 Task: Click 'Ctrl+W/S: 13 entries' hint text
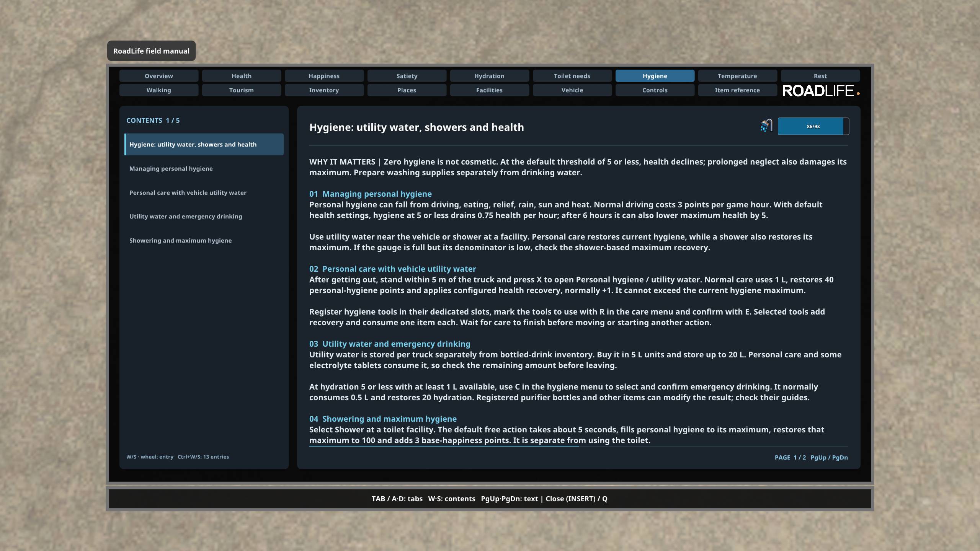coord(203,456)
